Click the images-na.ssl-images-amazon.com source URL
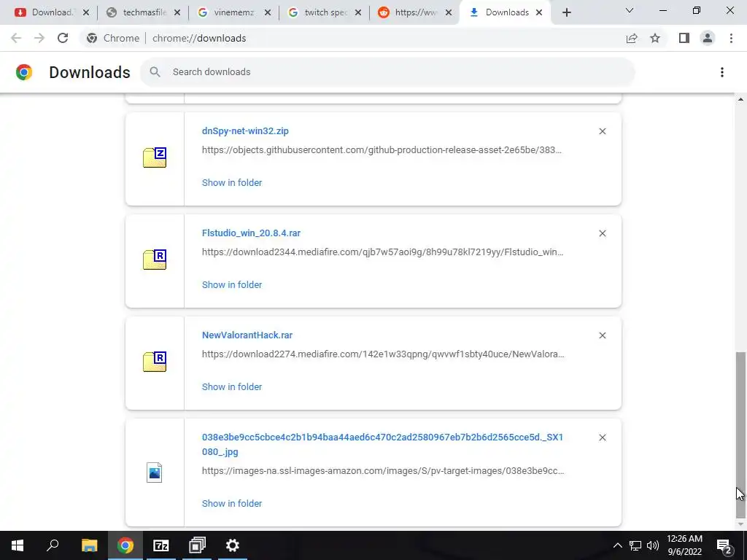This screenshot has height=560, width=747. (383, 470)
